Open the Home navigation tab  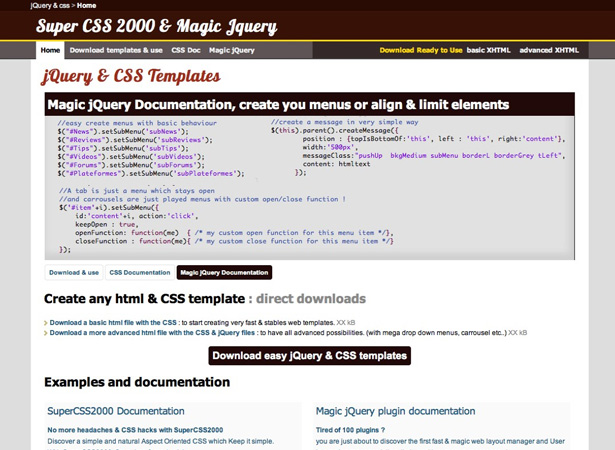[x=50, y=50]
